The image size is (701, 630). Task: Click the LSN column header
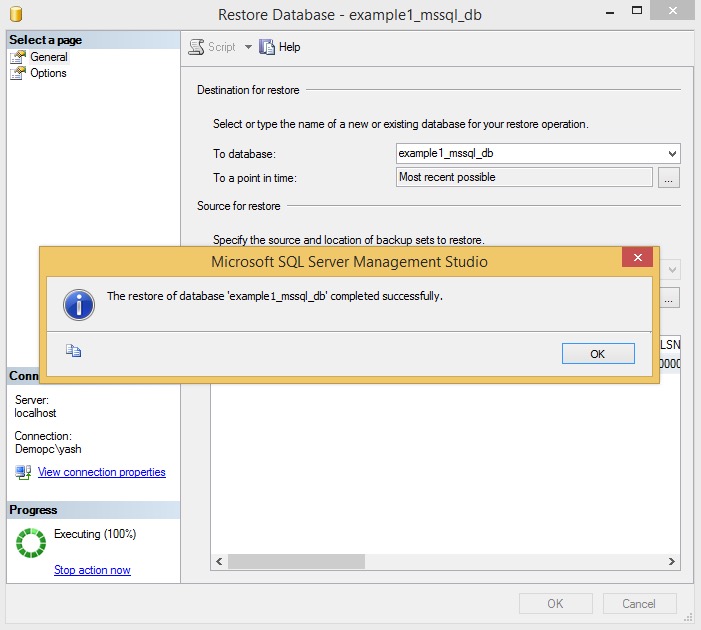click(670, 344)
